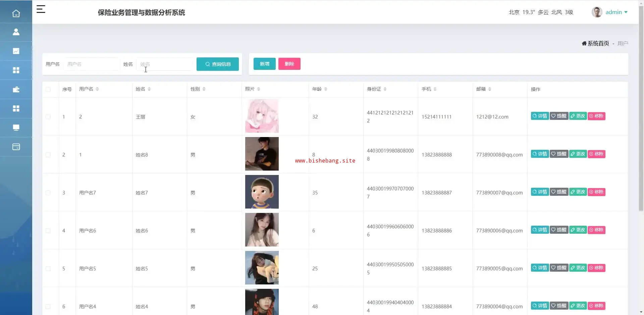Open the briefcase sidebar icon
Image resolution: width=644 pixels, height=315 pixels.
tap(16, 89)
